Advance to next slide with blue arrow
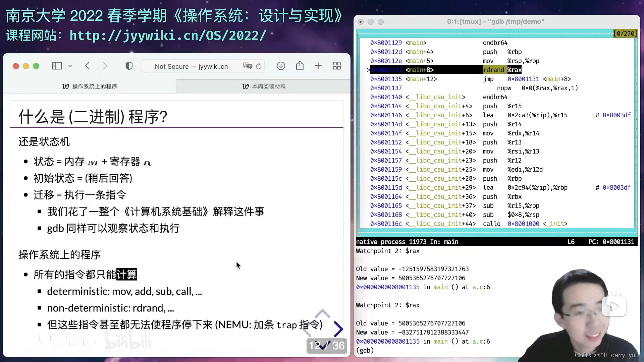The width and height of the screenshot is (644, 362). tap(338, 329)
